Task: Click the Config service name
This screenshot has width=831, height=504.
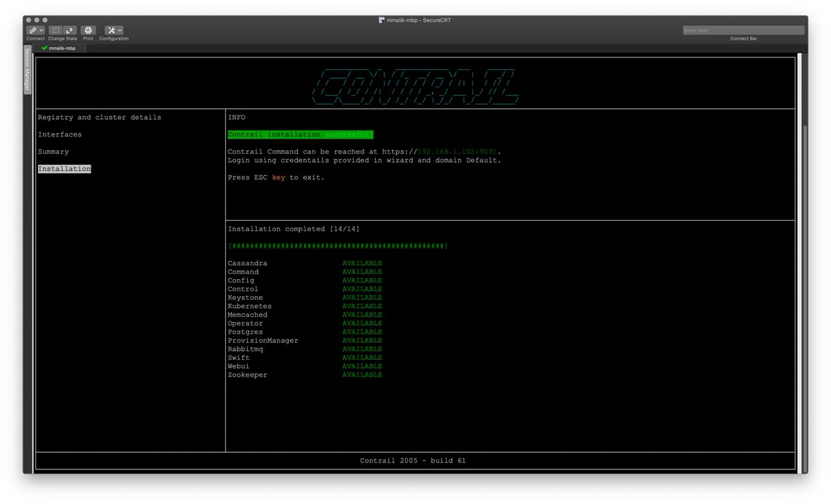Action: point(241,280)
